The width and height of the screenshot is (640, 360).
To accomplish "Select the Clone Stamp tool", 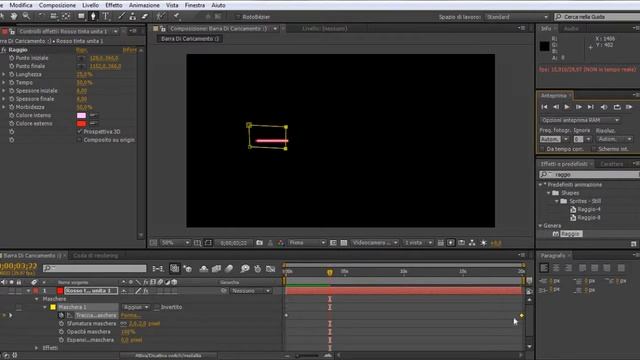I will (132, 16).
